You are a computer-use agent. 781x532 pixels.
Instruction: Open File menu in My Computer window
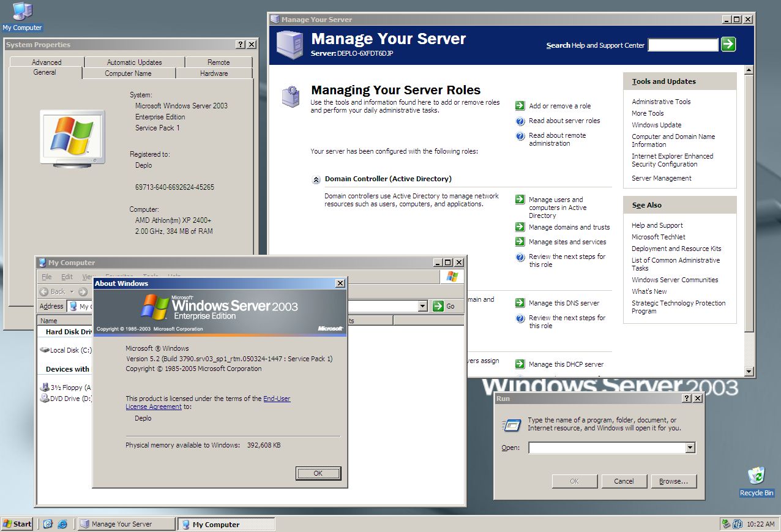(47, 277)
